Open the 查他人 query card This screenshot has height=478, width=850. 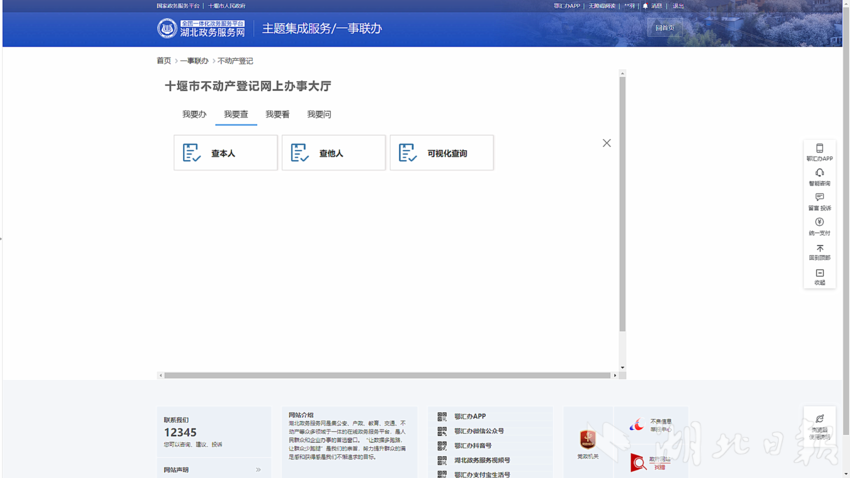pyautogui.click(x=333, y=153)
